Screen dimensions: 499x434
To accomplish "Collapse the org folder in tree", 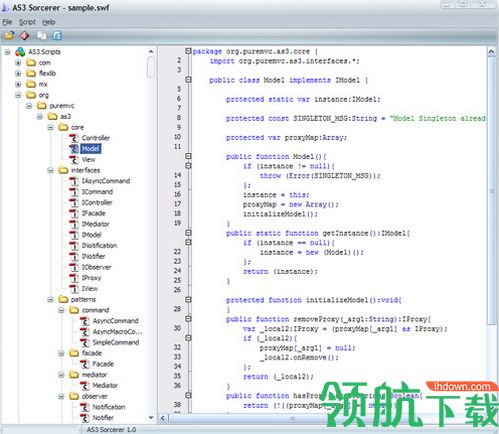I will (18, 95).
